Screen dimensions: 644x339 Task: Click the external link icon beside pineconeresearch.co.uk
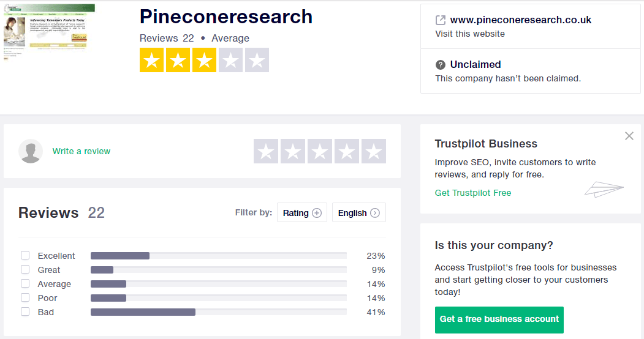pyautogui.click(x=441, y=20)
